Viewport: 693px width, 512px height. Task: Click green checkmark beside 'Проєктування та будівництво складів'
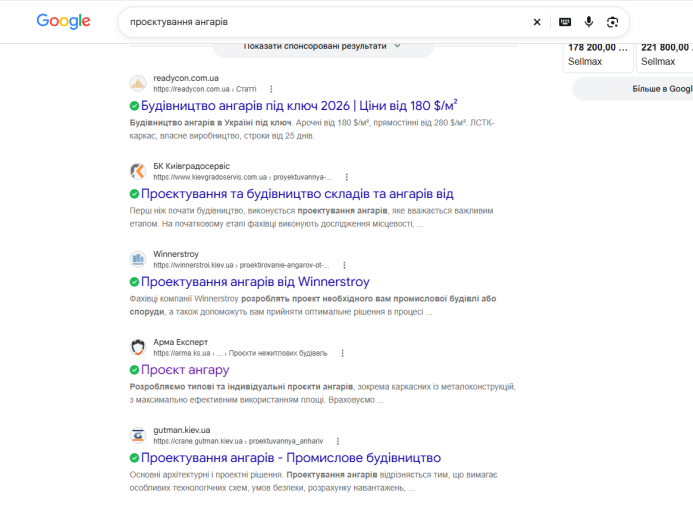134,194
